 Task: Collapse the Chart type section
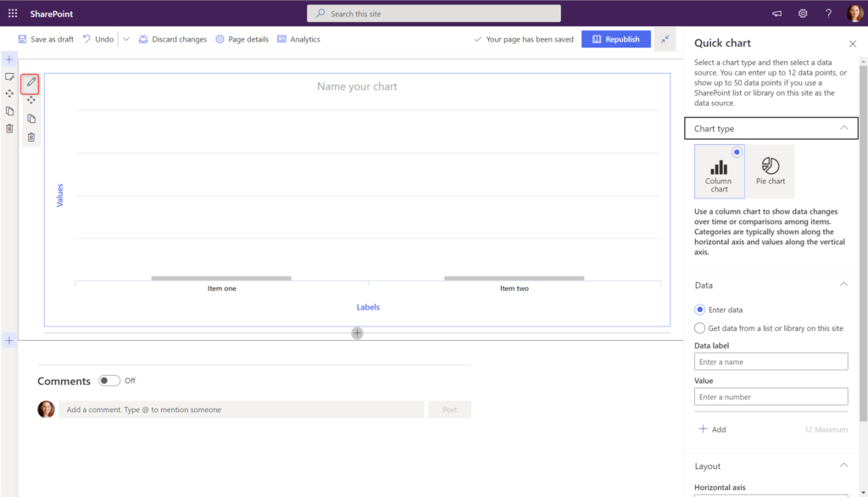click(x=843, y=128)
